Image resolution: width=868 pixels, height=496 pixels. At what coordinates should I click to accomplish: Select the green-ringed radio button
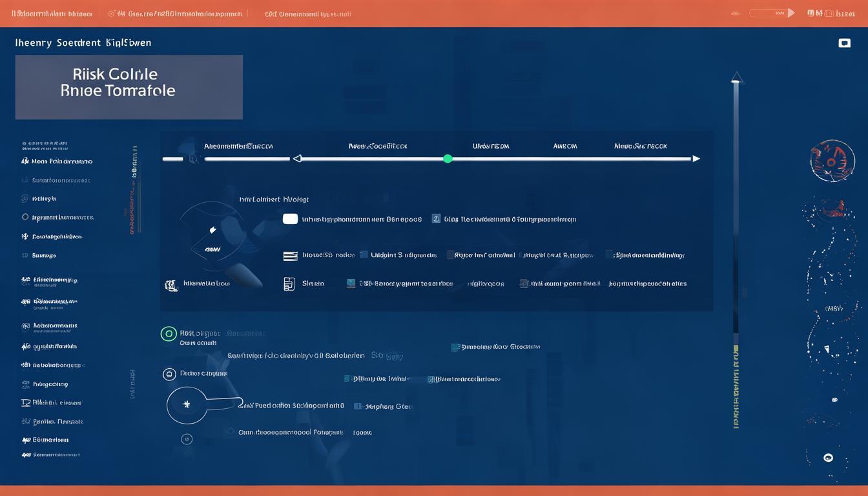tap(169, 334)
